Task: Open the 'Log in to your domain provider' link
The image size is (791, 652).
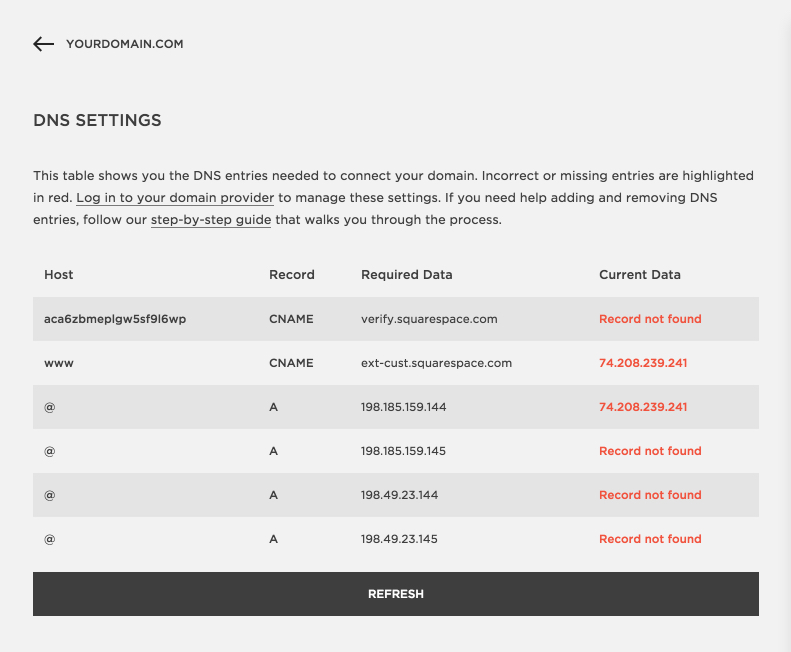Action: coord(175,198)
